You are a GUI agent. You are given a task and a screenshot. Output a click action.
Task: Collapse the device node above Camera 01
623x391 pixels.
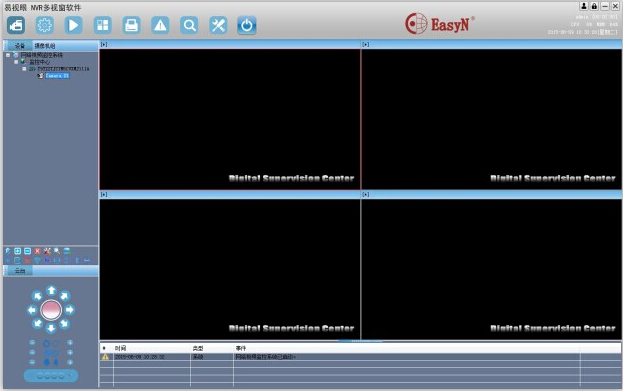pyautogui.click(x=24, y=69)
